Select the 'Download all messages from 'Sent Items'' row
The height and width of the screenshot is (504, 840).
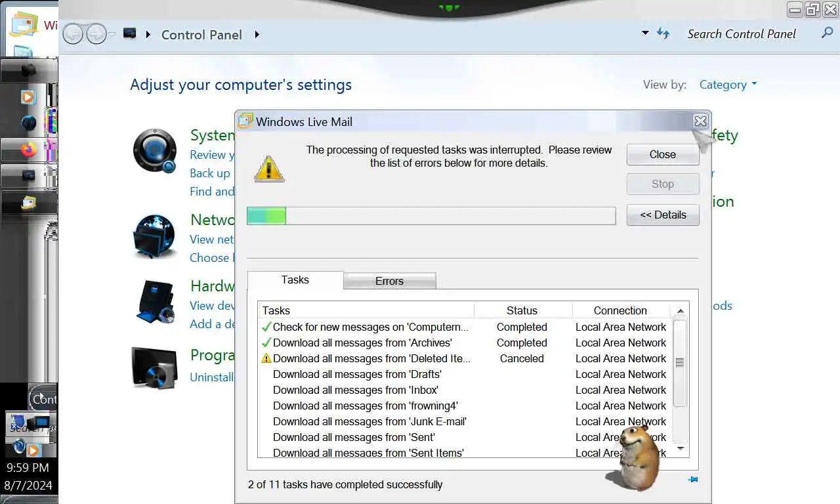coord(465,452)
